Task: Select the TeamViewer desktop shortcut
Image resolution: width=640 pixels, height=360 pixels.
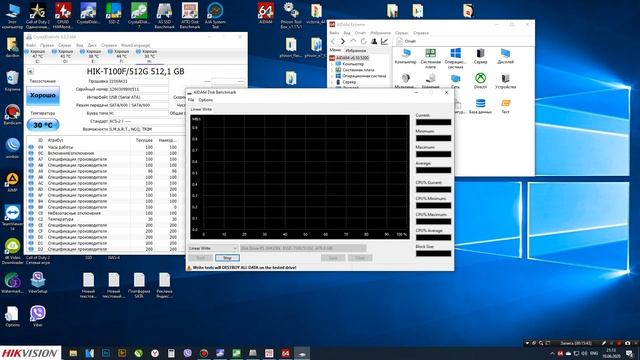Action: pyautogui.click(x=12, y=218)
